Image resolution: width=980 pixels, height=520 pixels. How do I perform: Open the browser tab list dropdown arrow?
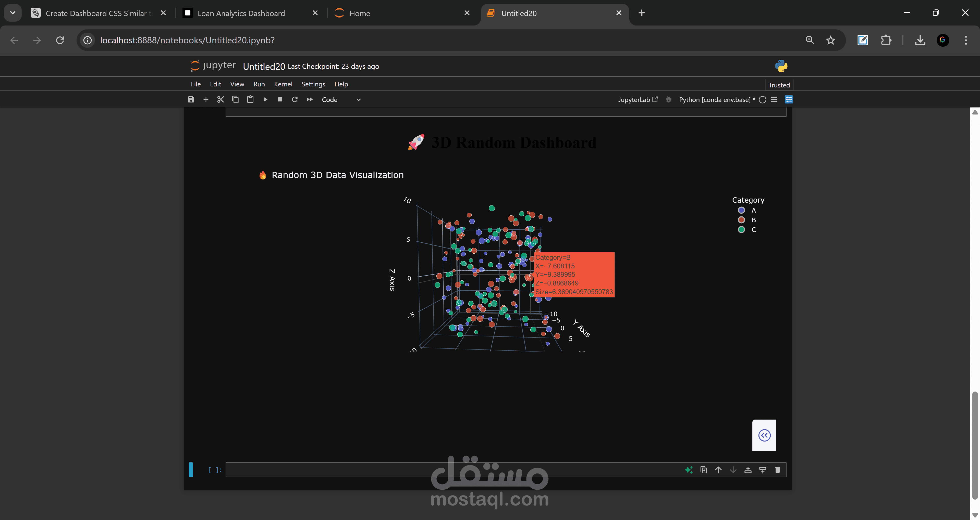[x=13, y=12]
